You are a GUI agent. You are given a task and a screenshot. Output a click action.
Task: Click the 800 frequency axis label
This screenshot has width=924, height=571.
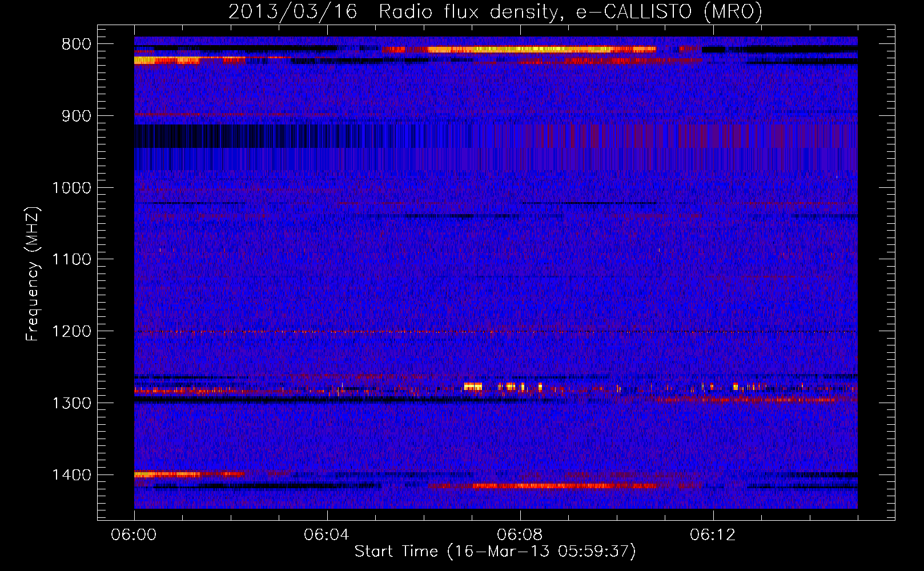pos(77,45)
